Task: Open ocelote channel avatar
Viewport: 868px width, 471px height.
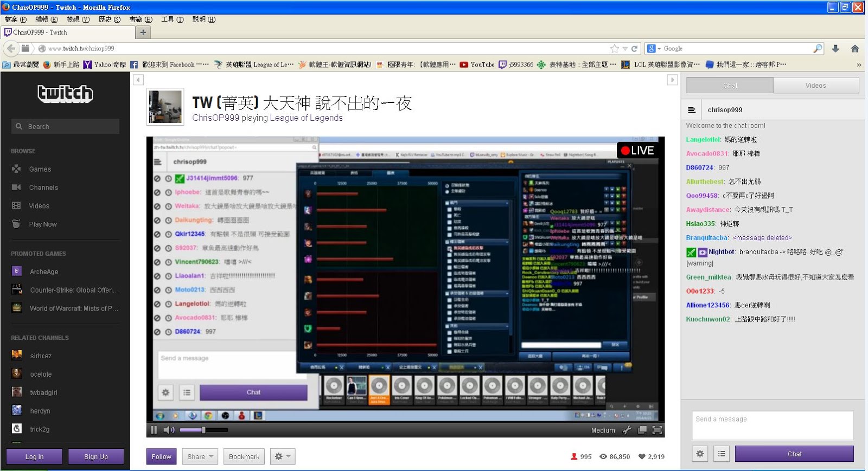Action: (17, 374)
